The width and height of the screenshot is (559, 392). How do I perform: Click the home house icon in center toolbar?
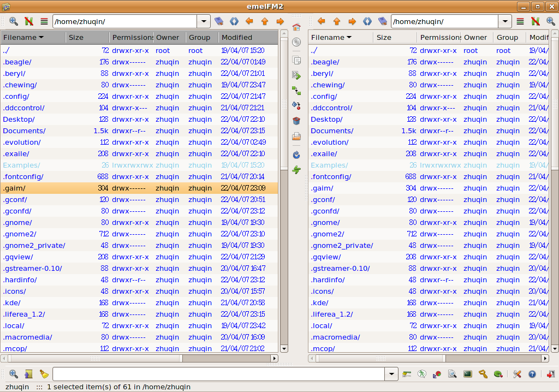(296, 27)
